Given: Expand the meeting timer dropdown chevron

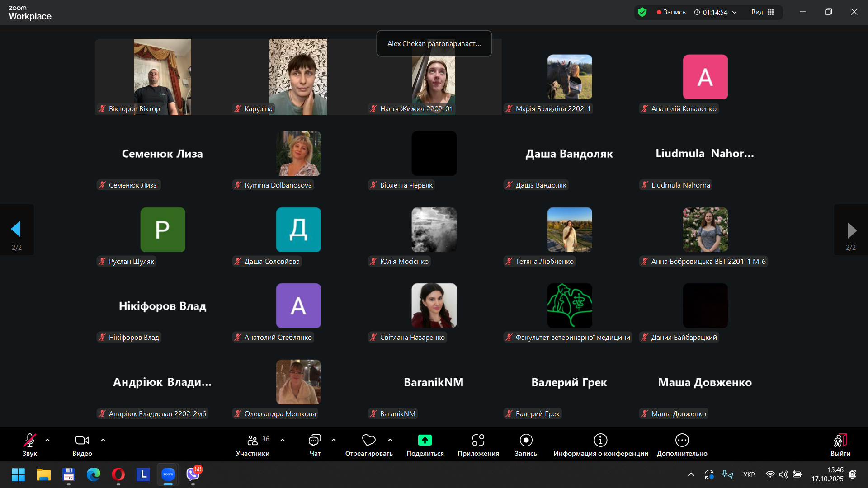Looking at the screenshot, I should (735, 12).
